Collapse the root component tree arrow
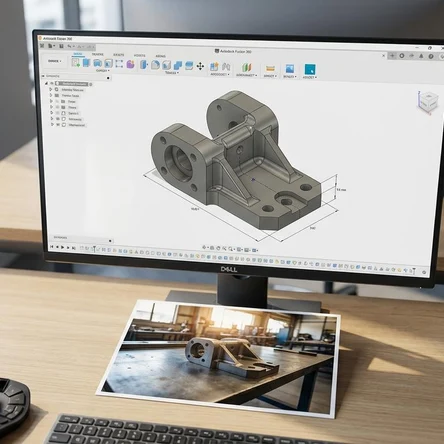This screenshot has height=444, width=444. pos(46,83)
